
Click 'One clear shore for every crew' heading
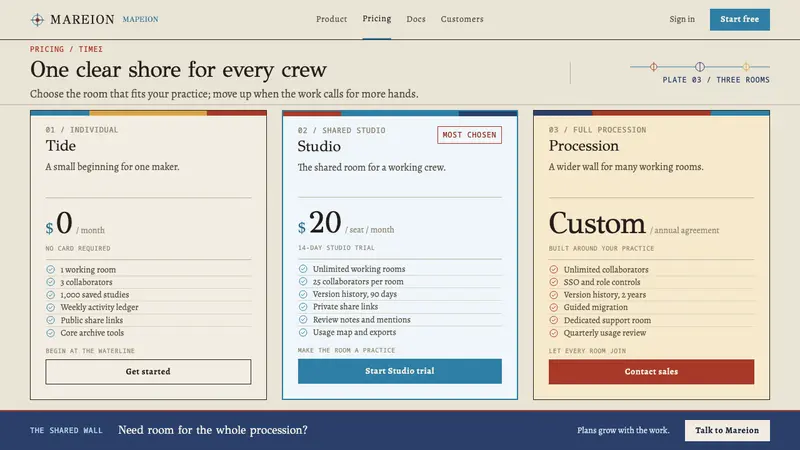click(x=178, y=70)
